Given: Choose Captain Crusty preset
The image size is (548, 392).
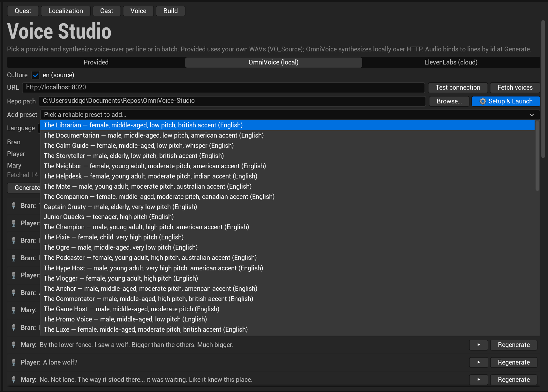Looking at the screenshot, I should [287, 207].
